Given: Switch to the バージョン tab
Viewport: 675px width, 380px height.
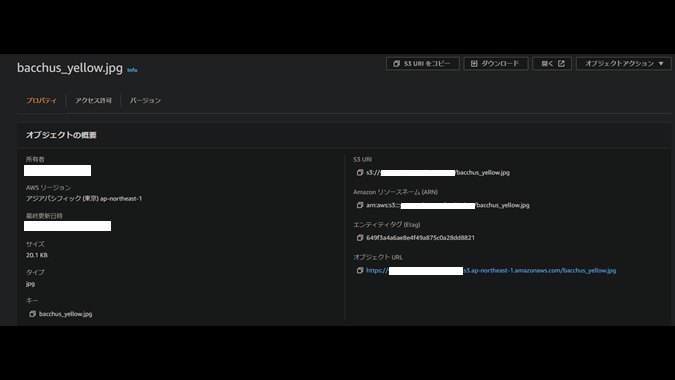Looking at the screenshot, I should pos(145,100).
